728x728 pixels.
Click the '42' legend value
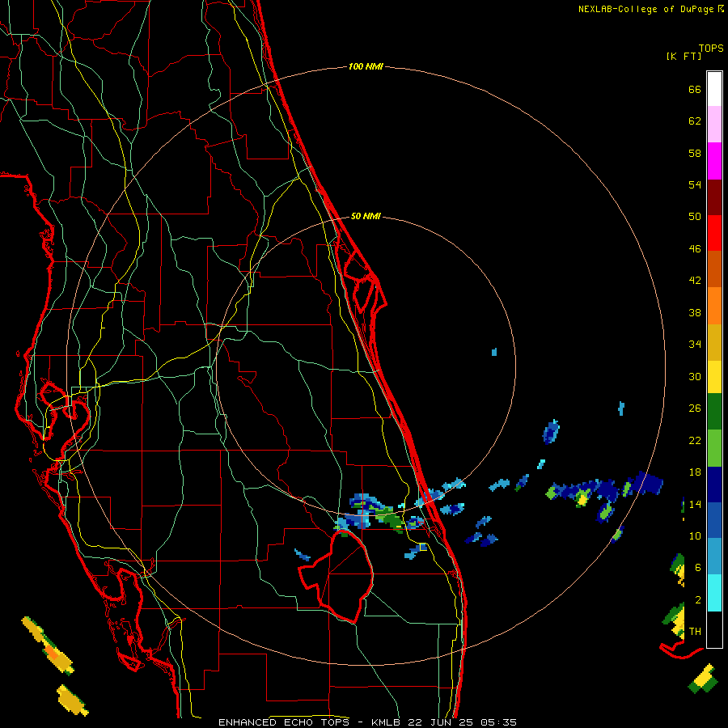tap(695, 281)
